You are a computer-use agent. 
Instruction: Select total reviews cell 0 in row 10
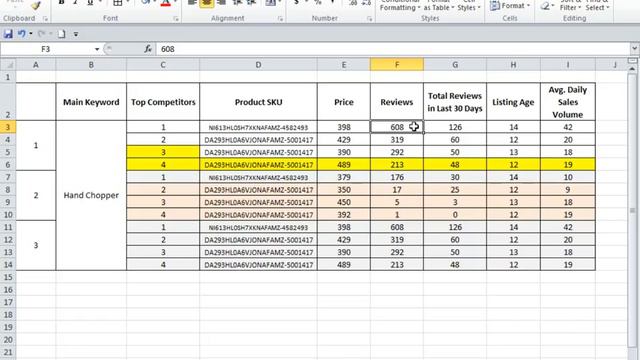[455, 215]
